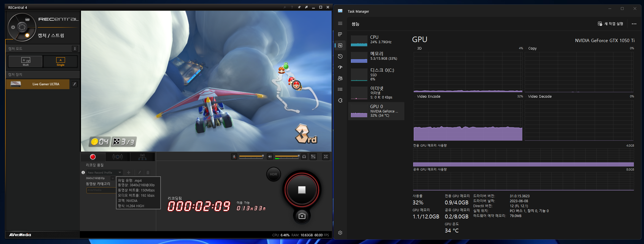Click the driver version value 31.0.15.3623
The width and height of the screenshot is (644, 244).
[519, 196]
